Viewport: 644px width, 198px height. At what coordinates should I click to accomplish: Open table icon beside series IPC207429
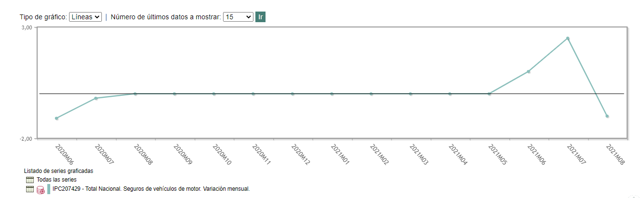coord(30,189)
